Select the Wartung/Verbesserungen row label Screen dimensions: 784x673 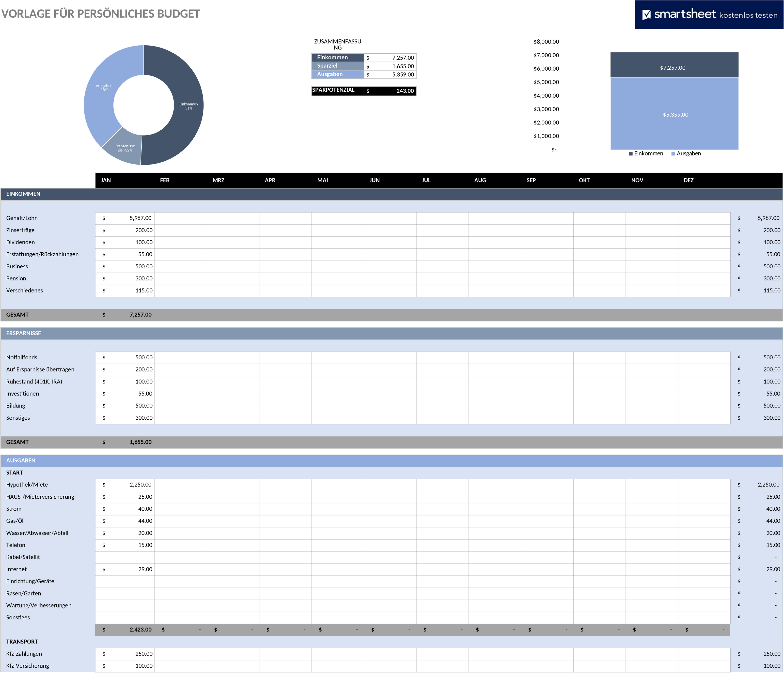(x=39, y=606)
